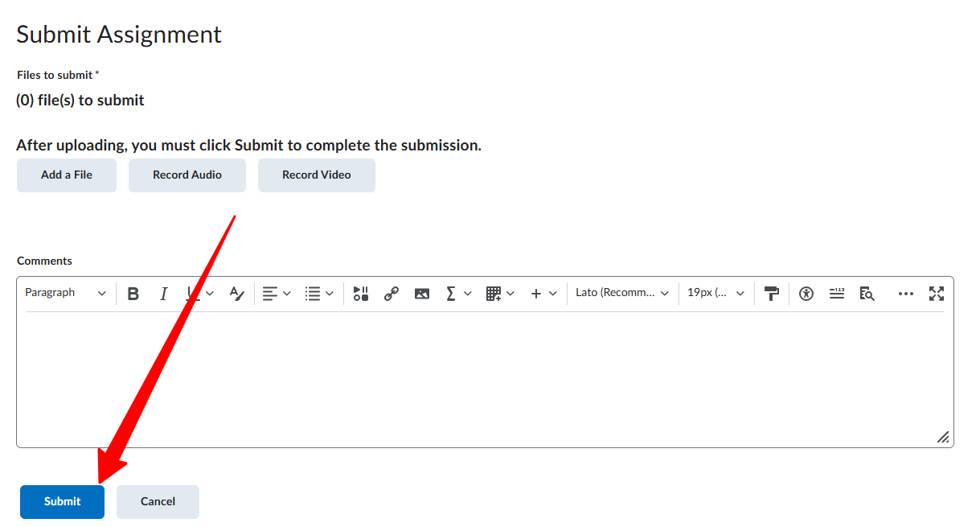The image size is (980, 527).
Task: Open the Paragraph format dropdown
Action: (66, 293)
